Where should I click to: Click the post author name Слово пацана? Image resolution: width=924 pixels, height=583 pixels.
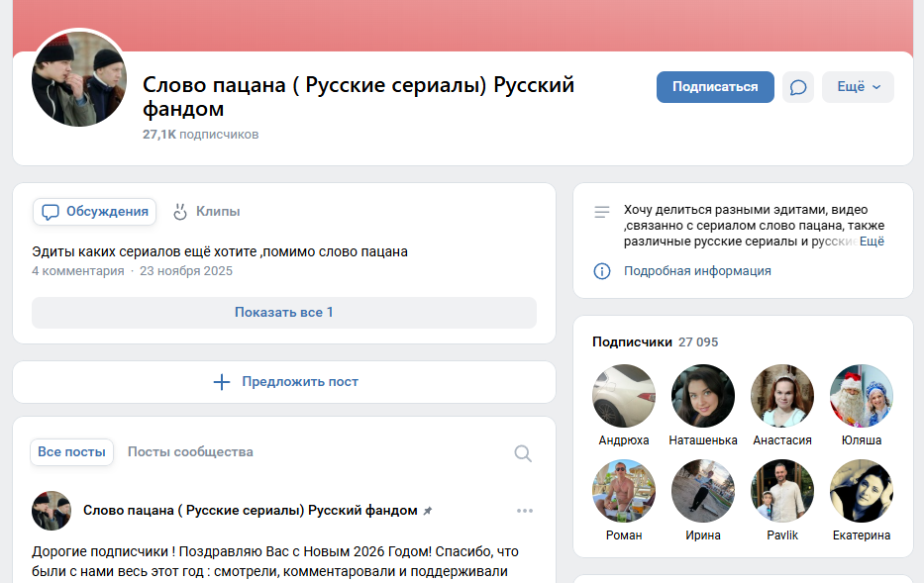pos(250,510)
